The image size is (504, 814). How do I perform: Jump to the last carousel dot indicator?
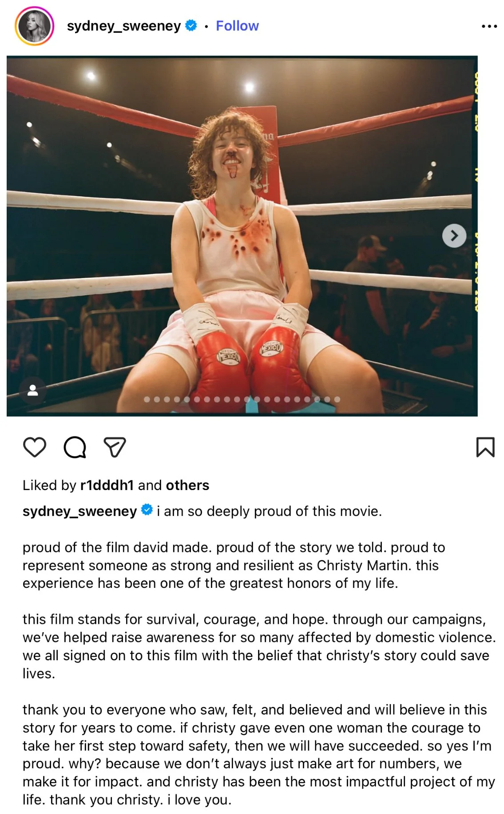[x=337, y=399]
